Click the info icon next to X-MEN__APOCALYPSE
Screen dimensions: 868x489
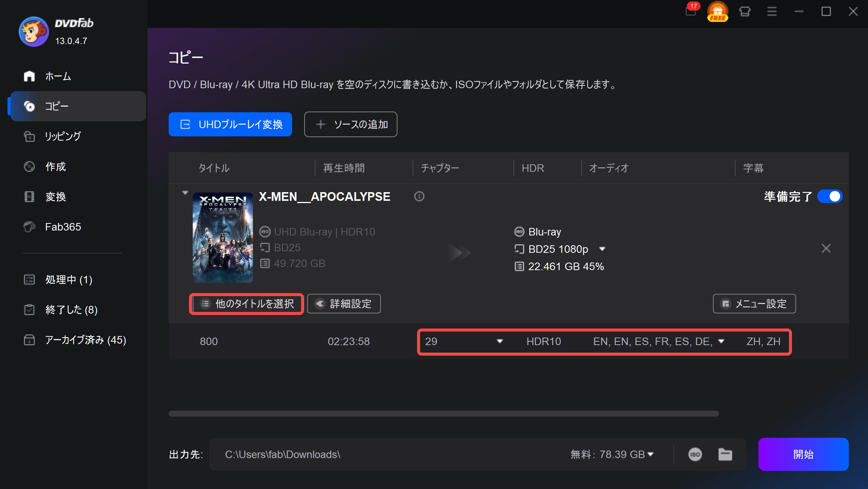419,196
